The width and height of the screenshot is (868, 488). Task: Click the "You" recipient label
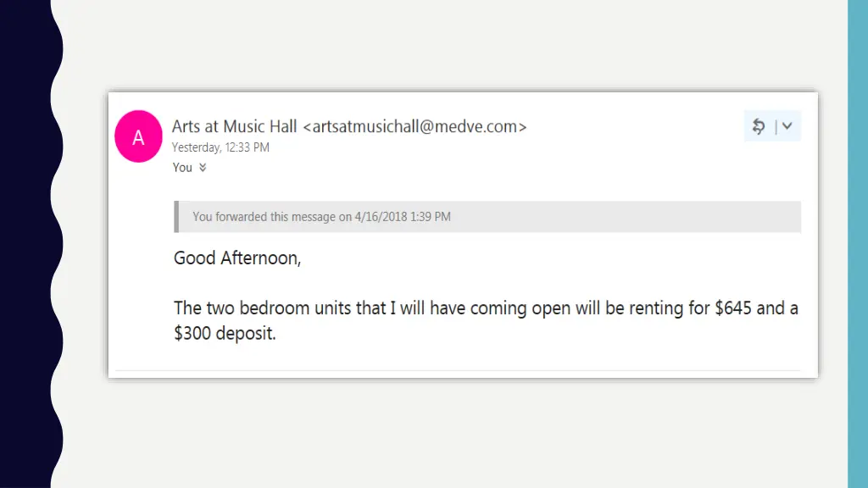(182, 168)
